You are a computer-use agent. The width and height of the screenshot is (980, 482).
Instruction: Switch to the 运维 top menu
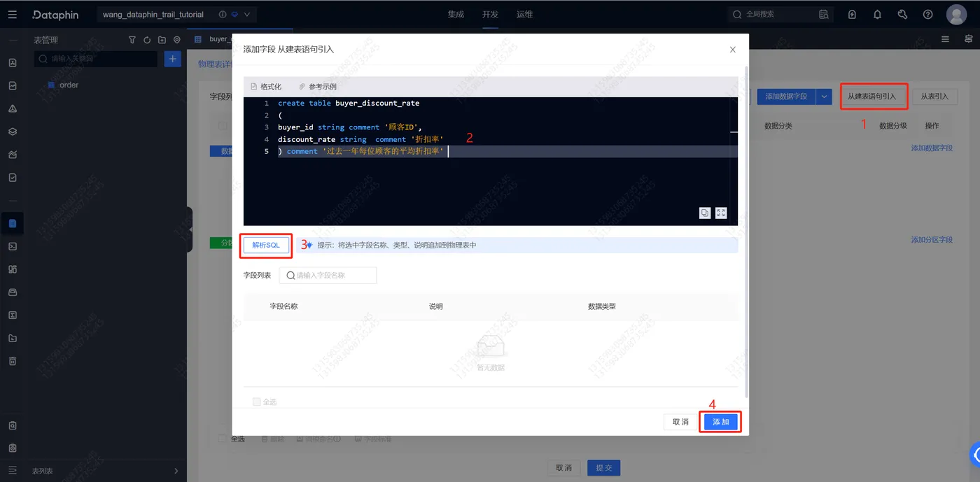524,14
